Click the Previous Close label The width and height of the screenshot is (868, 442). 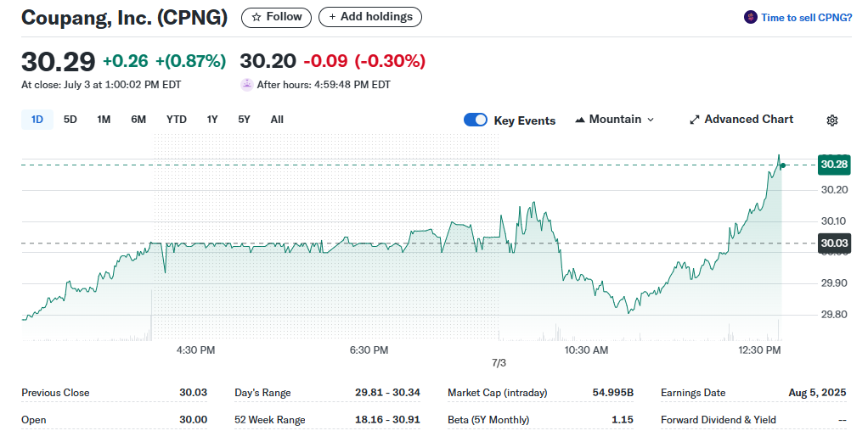55,393
